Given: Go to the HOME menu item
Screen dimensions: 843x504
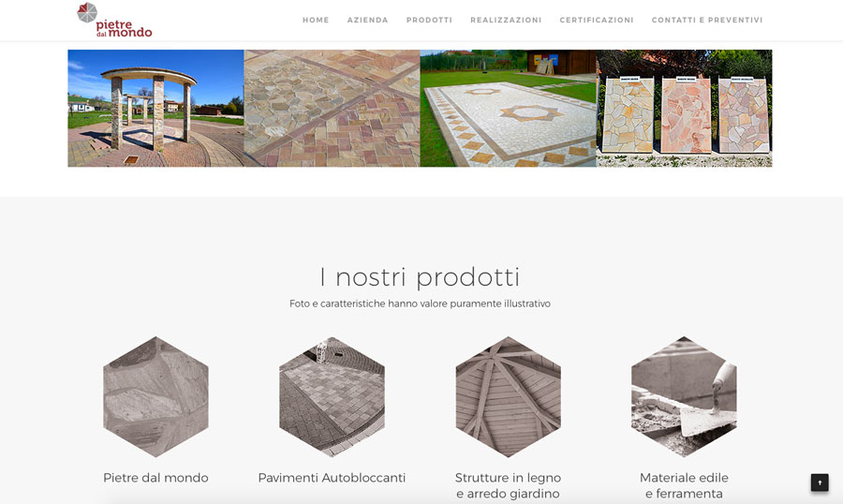Looking at the screenshot, I should 316,20.
